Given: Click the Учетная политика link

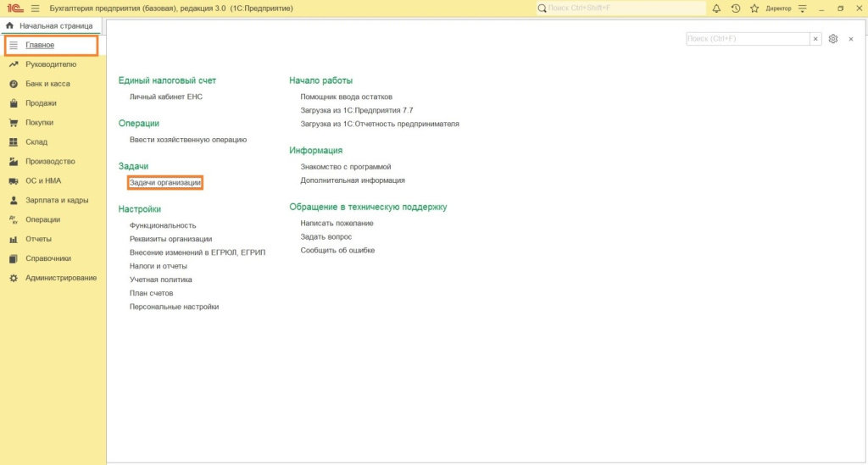Looking at the screenshot, I should [160, 280].
